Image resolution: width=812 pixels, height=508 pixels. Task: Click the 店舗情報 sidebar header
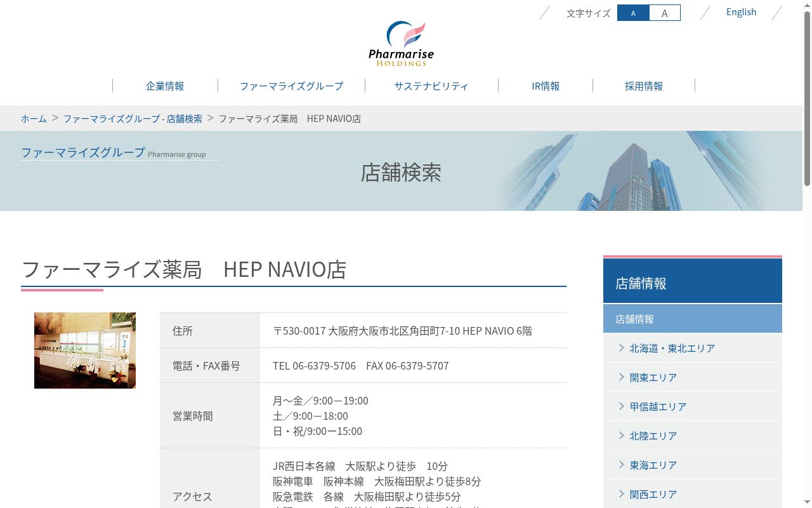(x=693, y=281)
